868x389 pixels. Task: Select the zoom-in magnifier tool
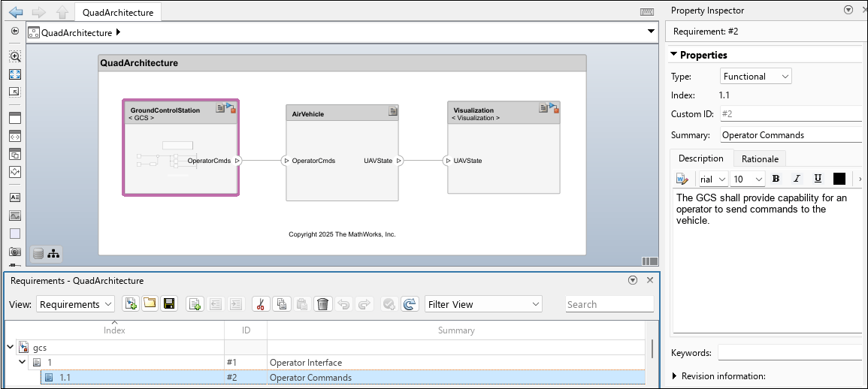pos(16,56)
